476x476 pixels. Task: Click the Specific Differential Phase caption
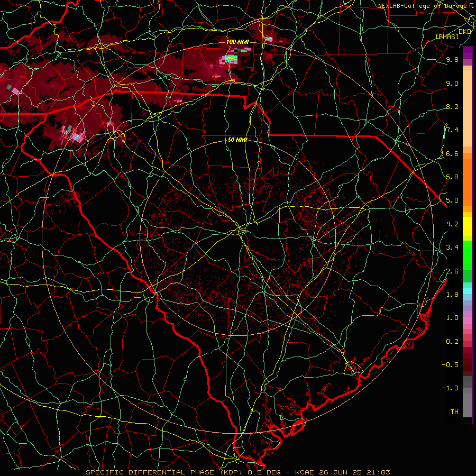click(x=237, y=472)
